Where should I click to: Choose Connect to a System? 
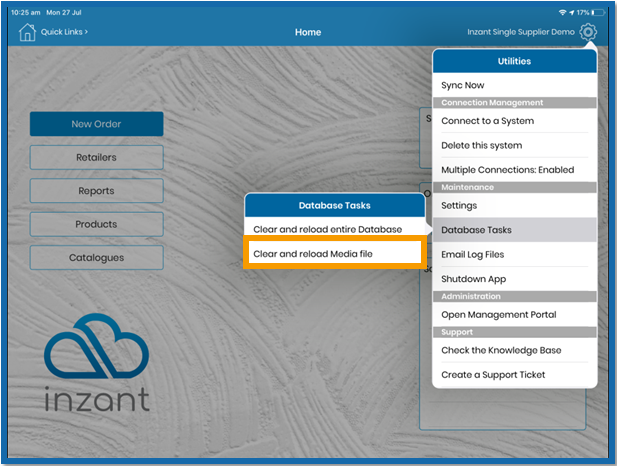coord(515,121)
